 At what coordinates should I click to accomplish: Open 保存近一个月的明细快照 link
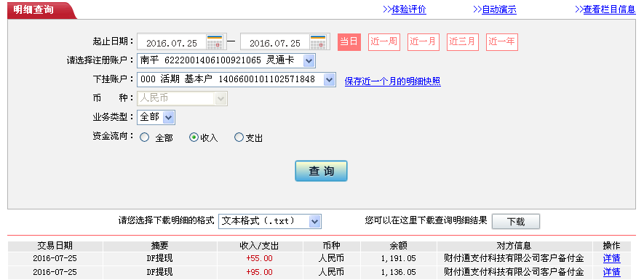pyautogui.click(x=393, y=81)
